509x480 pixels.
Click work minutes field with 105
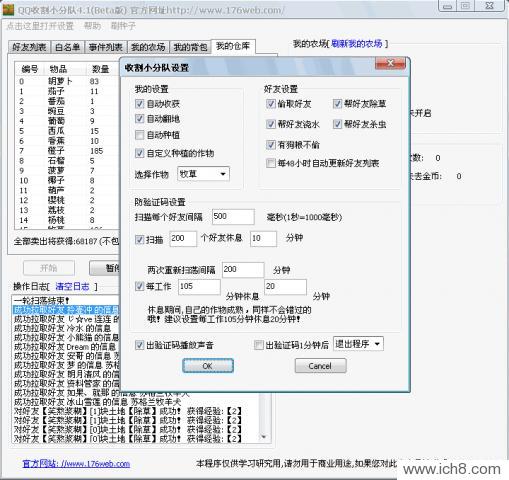[x=199, y=287]
